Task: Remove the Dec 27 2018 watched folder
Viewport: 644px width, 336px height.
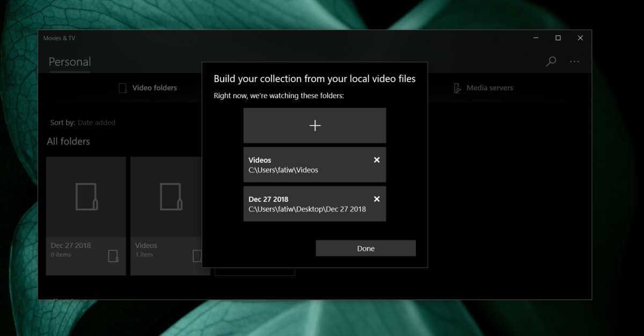Action: point(377,199)
